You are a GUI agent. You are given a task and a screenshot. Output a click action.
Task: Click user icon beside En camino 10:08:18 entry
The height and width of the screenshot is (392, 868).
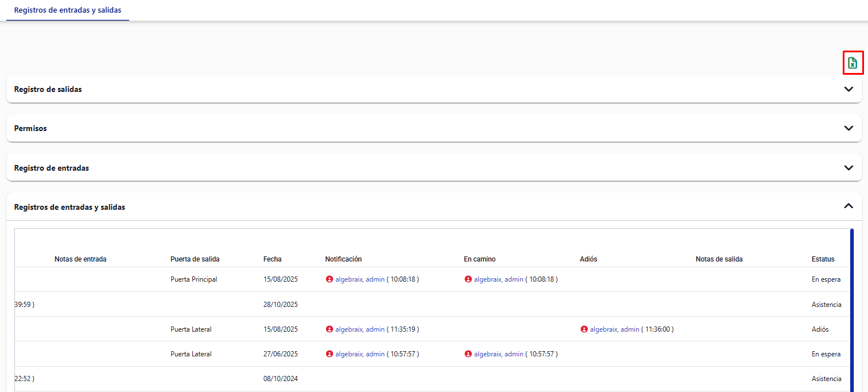pyautogui.click(x=468, y=279)
